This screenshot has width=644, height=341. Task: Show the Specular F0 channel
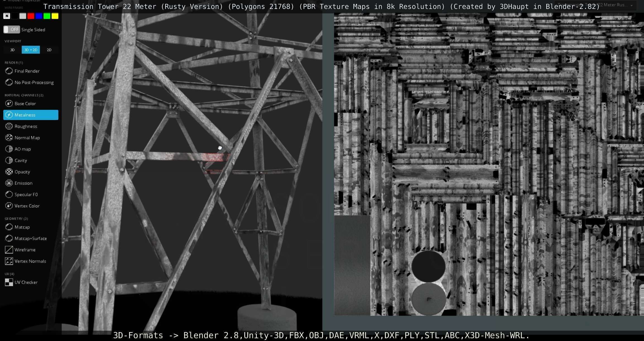click(x=31, y=194)
